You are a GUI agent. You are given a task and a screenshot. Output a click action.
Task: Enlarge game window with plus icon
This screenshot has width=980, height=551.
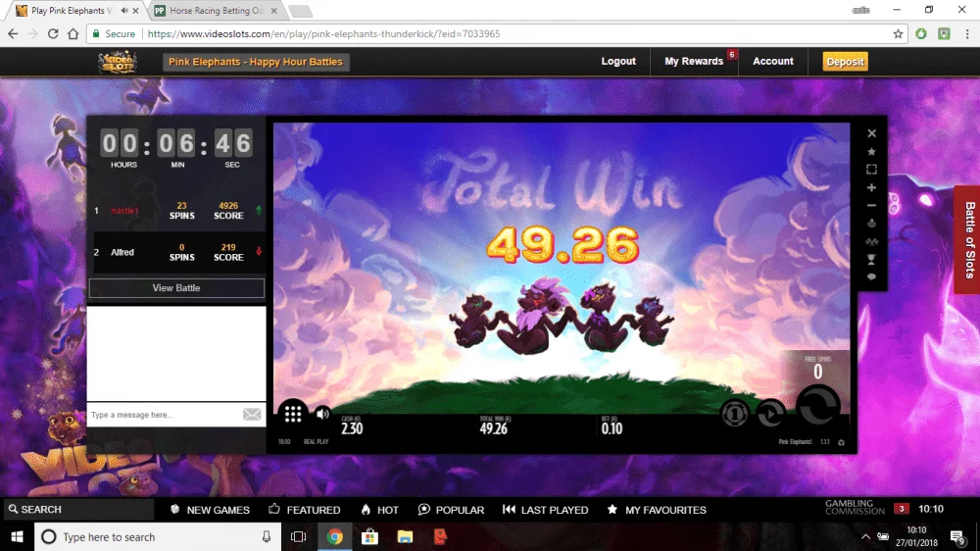[871, 187]
